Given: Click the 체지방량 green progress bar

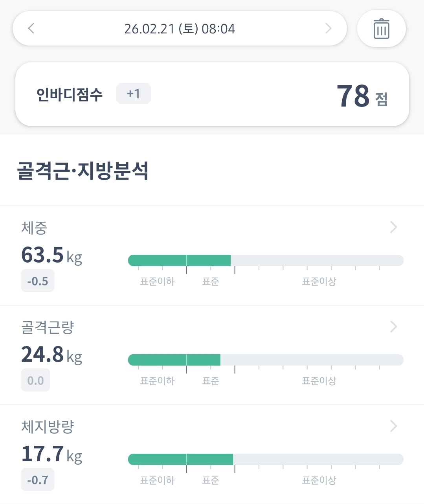Looking at the screenshot, I should (181, 459).
